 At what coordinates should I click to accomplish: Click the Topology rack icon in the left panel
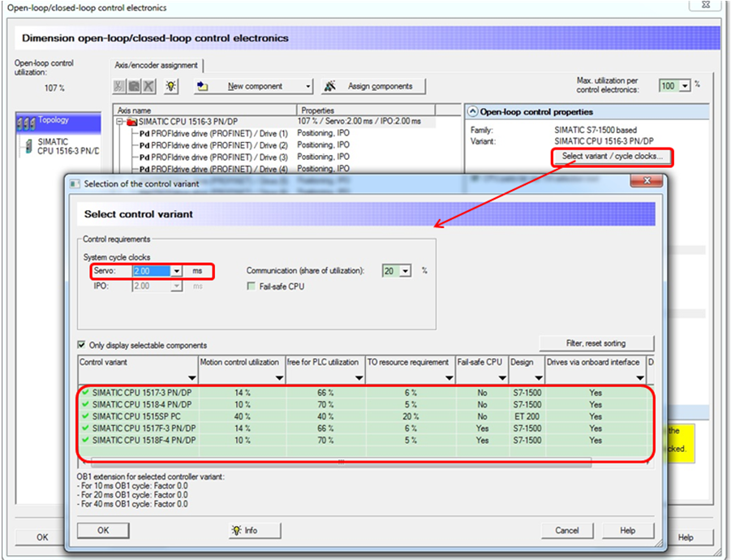(26, 123)
